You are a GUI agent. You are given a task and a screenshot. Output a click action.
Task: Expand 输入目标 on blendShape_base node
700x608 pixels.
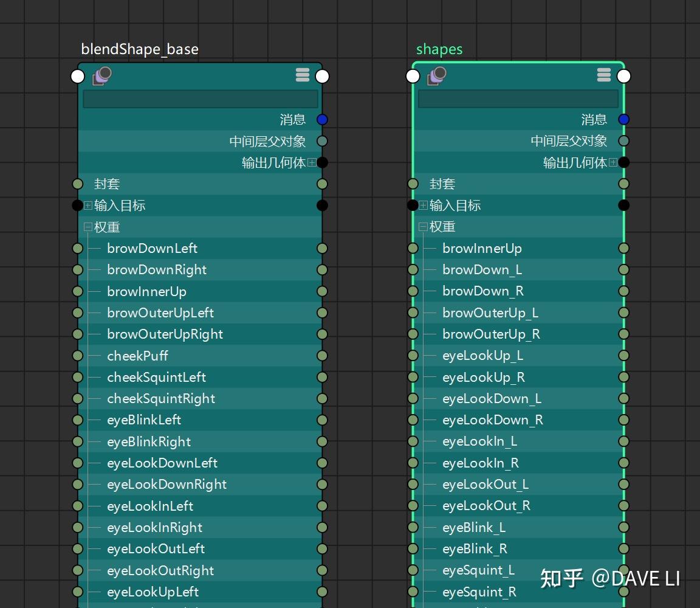[x=88, y=206]
